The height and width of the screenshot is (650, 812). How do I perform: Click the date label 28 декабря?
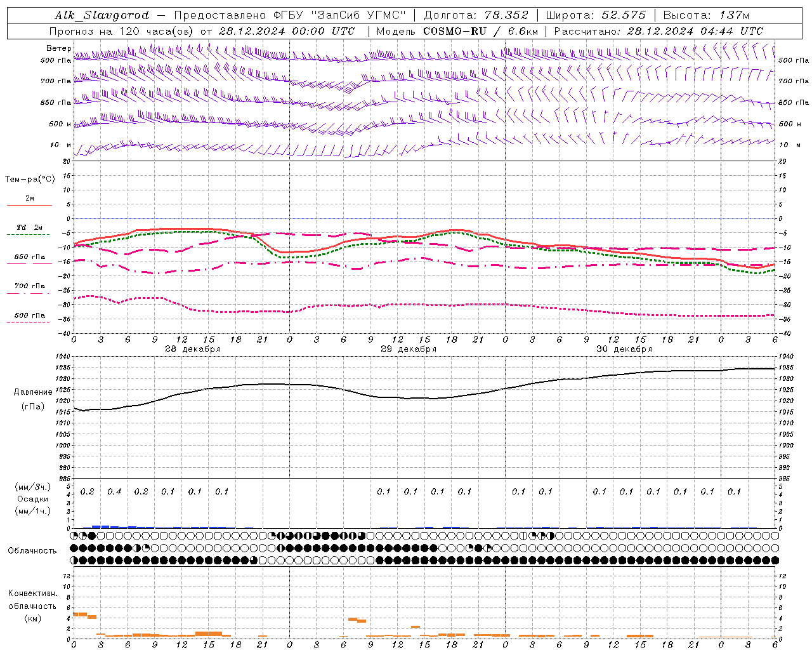193,349
